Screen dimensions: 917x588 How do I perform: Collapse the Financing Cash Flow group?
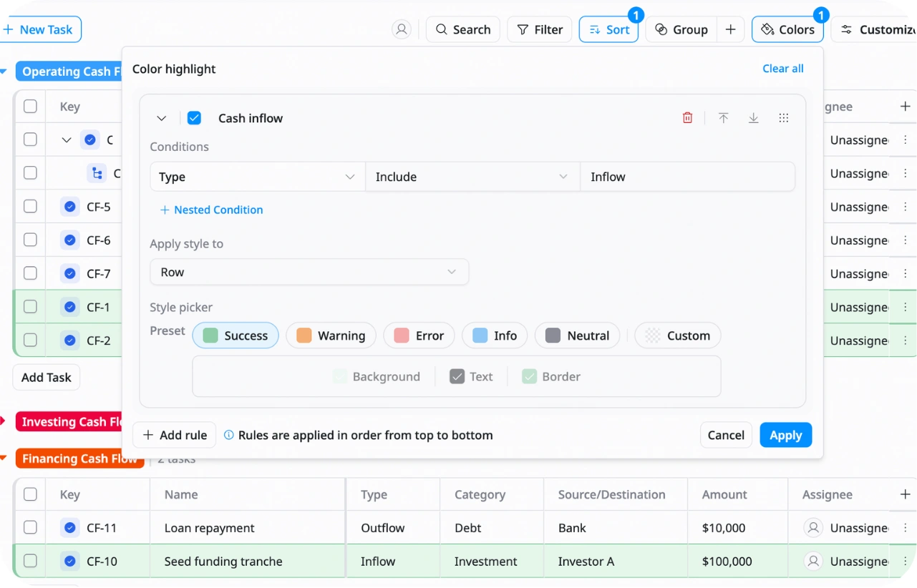coord(4,459)
